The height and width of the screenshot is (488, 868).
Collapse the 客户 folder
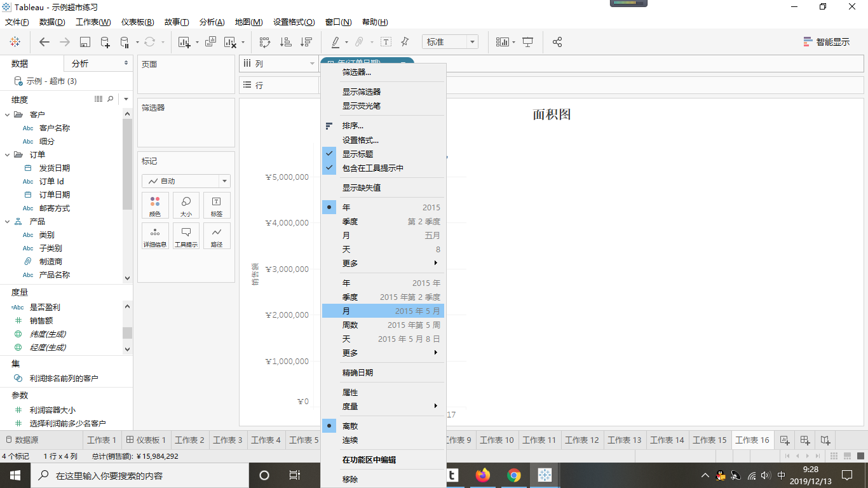[8, 114]
